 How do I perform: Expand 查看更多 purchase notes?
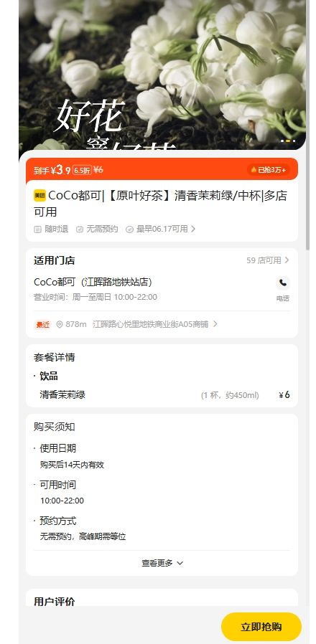(162, 563)
